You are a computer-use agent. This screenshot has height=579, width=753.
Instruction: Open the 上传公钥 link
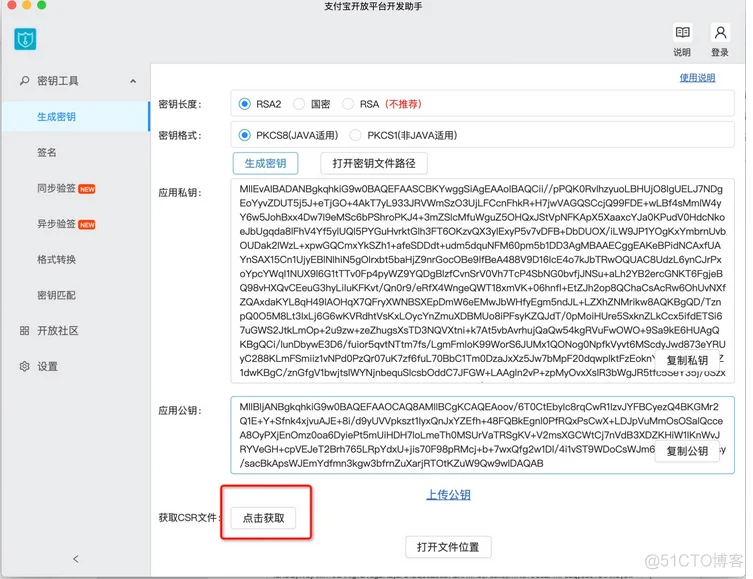coord(449,495)
